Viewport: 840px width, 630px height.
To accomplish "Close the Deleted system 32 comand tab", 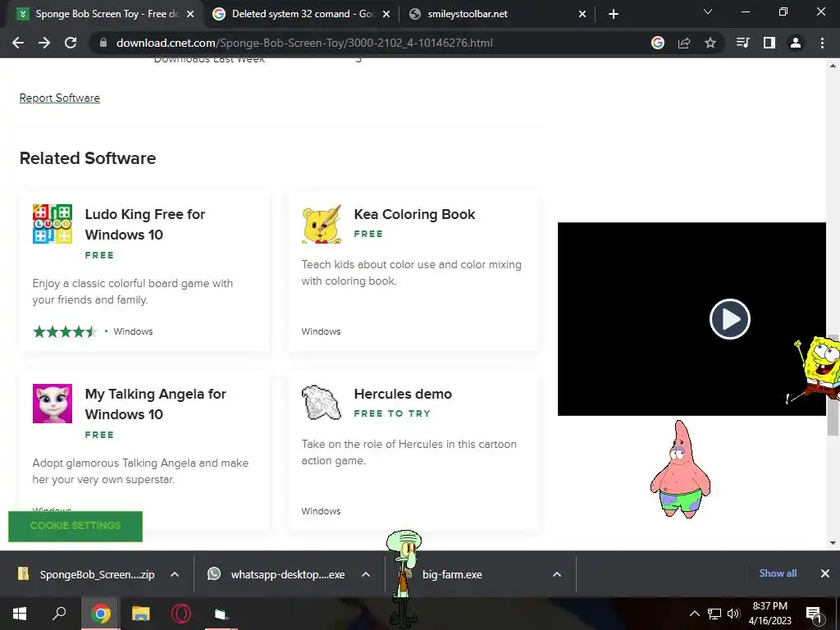I will pos(386,15).
